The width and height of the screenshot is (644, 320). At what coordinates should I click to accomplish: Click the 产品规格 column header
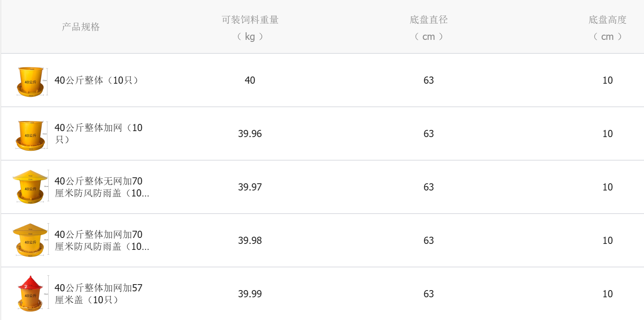(80, 27)
